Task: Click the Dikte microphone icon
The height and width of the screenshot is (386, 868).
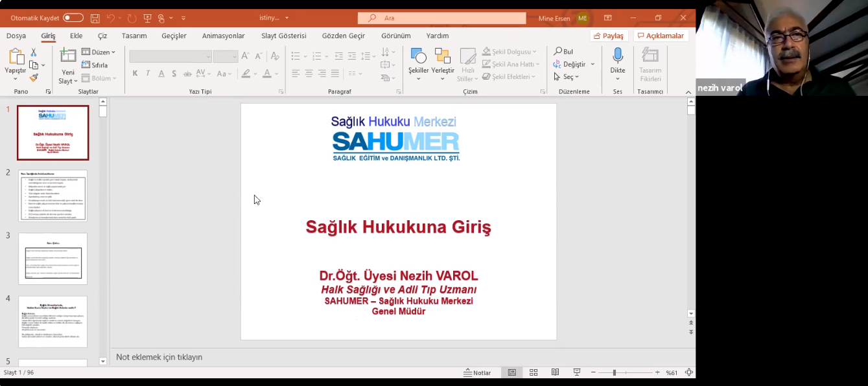Action: 618,56
